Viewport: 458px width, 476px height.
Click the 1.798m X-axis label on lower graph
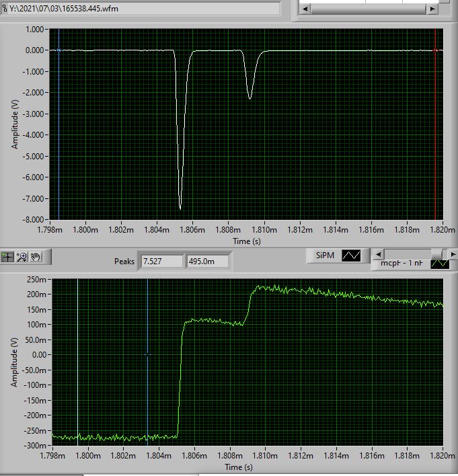point(52,456)
